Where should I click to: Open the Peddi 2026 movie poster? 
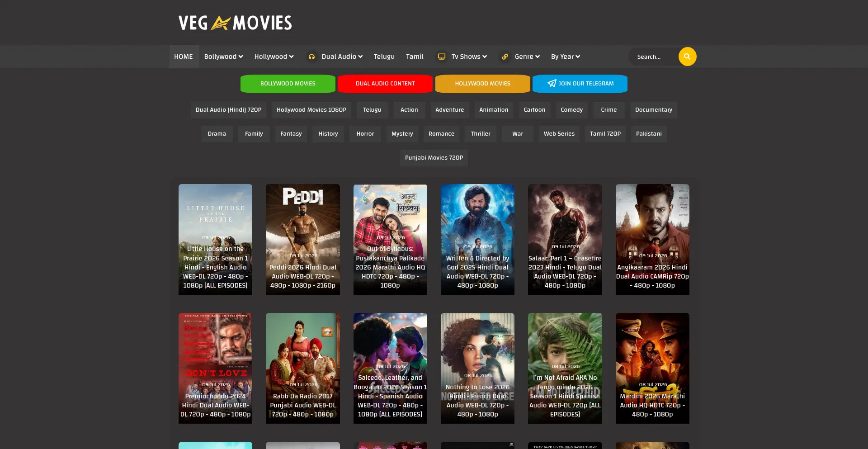coord(303,239)
